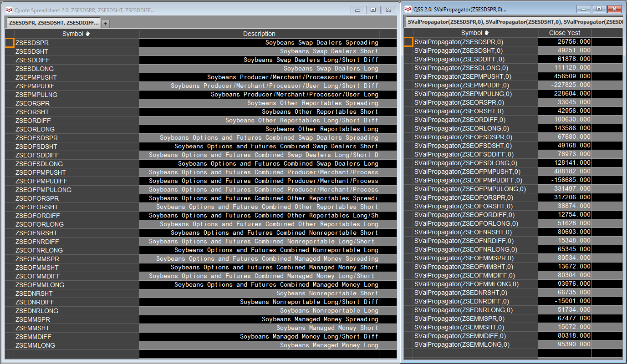This screenshot has width=627, height=364.
Task: Add a new tab with plus button
Action: (x=105, y=23)
